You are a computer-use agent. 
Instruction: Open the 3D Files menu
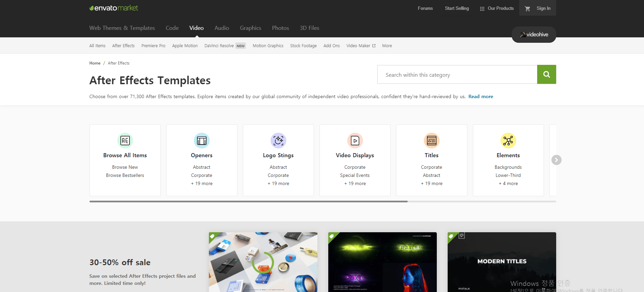(310, 28)
